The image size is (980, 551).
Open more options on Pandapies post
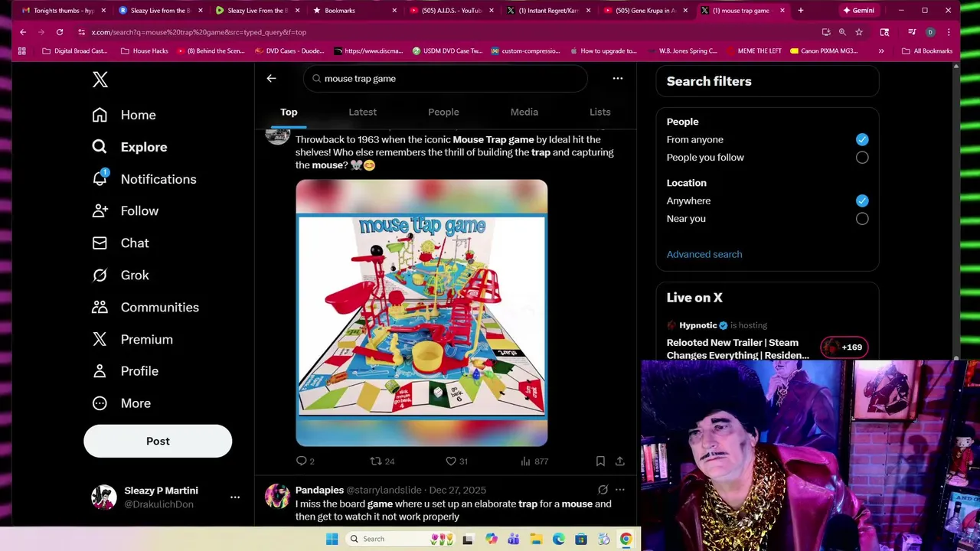pos(620,490)
